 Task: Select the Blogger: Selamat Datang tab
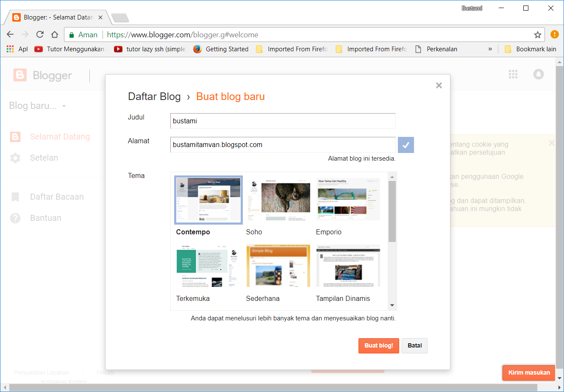(57, 17)
